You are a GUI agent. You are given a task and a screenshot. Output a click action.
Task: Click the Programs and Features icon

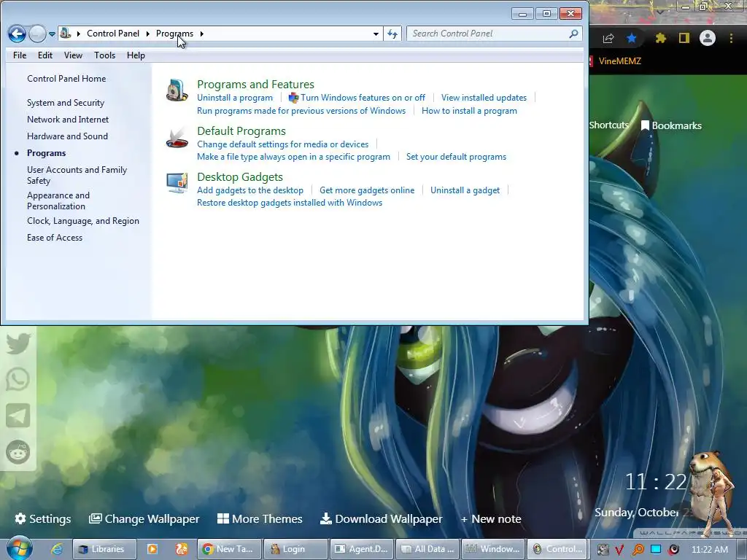point(177,90)
